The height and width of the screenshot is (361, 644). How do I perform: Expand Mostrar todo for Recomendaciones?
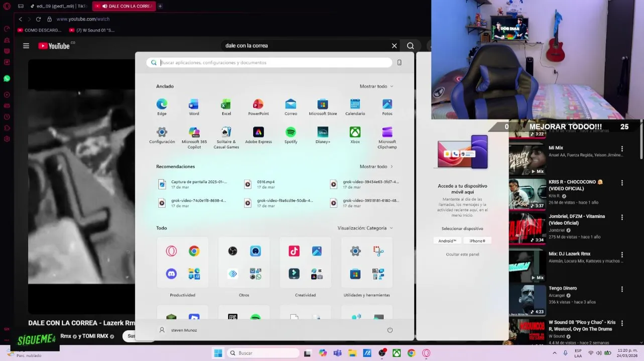(x=376, y=166)
